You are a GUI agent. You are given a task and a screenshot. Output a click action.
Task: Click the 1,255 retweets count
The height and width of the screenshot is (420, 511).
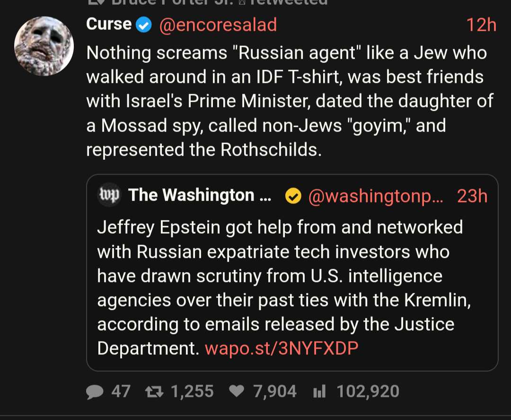point(192,392)
